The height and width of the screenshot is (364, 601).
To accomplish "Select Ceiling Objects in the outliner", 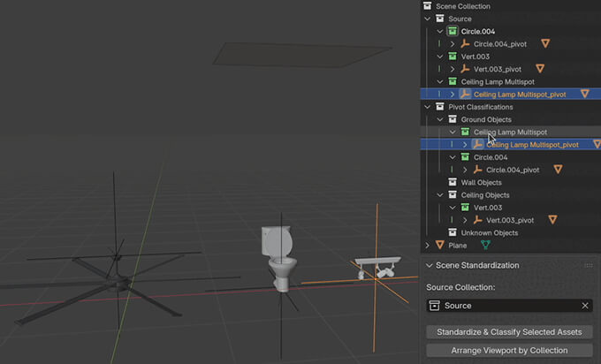I will click(x=484, y=195).
